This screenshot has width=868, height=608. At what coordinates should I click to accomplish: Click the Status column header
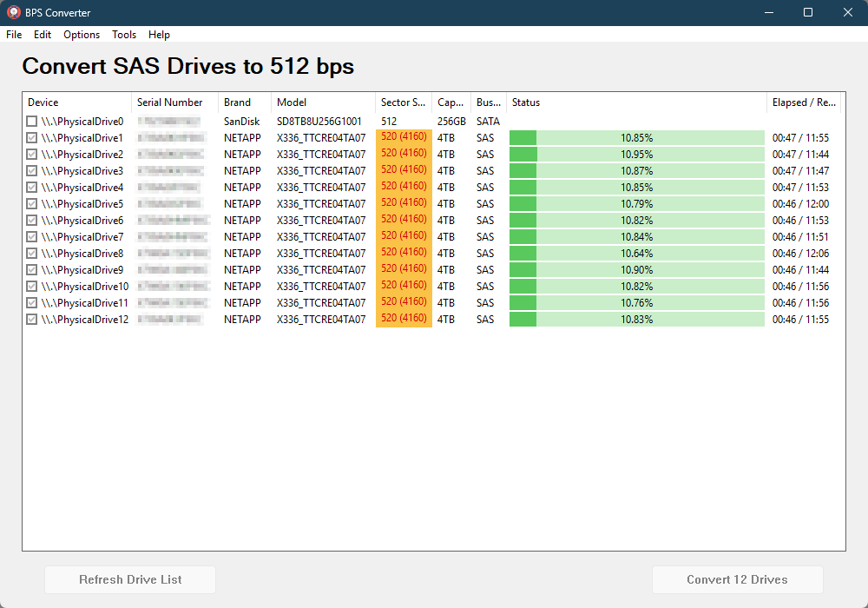coord(526,102)
